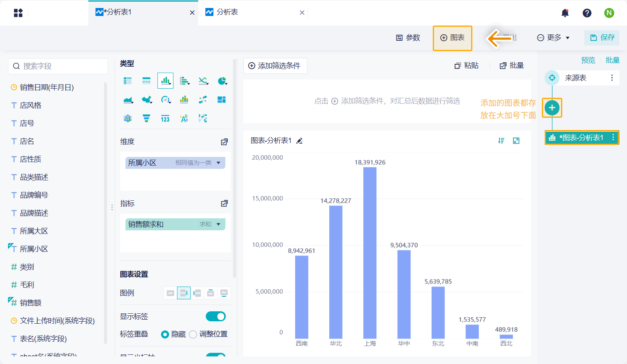Image resolution: width=627 pixels, height=364 pixels.
Task: Open the 来源表 three-dot menu
Action: [x=612, y=78]
